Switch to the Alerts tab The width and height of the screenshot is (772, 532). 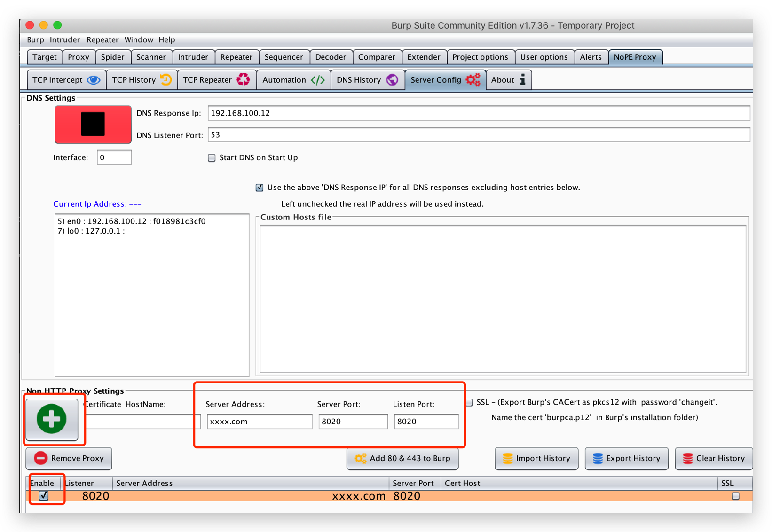pyautogui.click(x=591, y=57)
